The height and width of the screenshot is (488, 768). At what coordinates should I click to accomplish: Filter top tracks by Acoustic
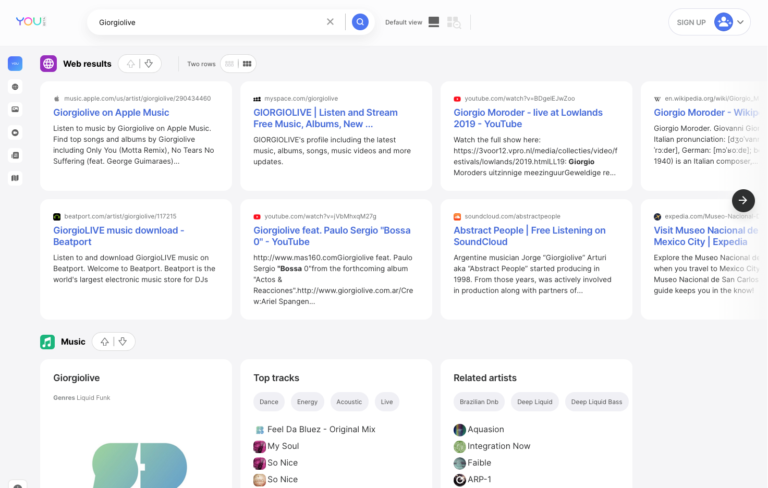coord(349,402)
